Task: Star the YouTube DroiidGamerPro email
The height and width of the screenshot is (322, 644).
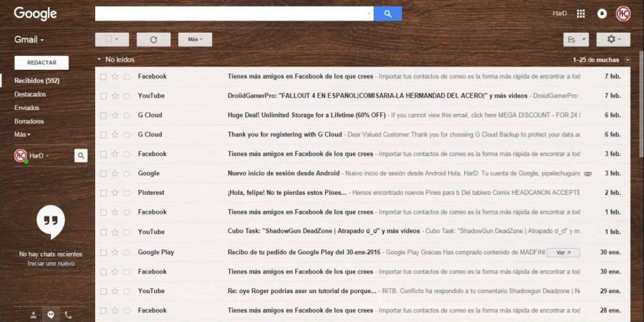Action: pos(114,96)
